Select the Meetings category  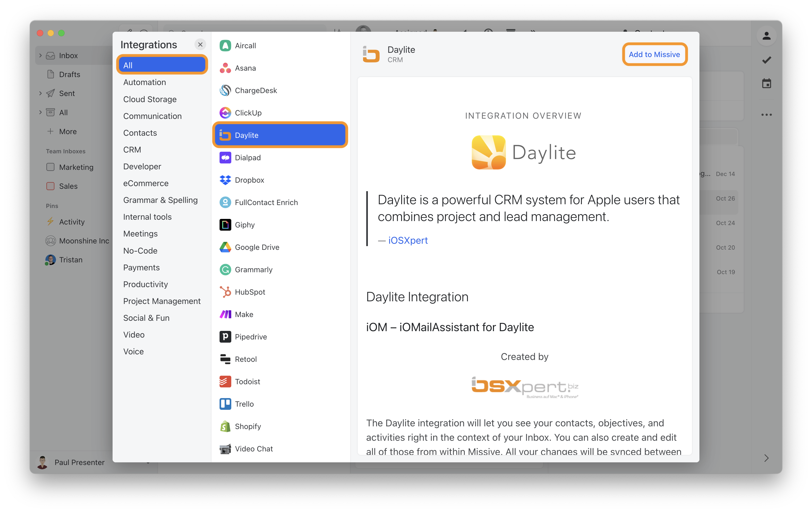pos(162,234)
